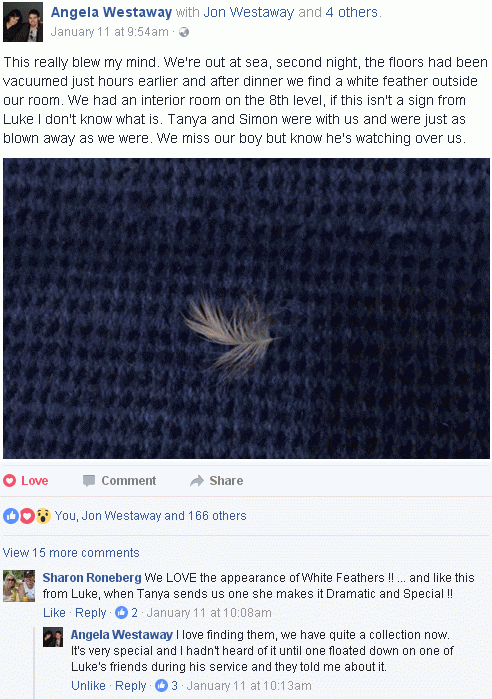
Task: Click the red heart reaction icon in summary
Action: click(27, 516)
